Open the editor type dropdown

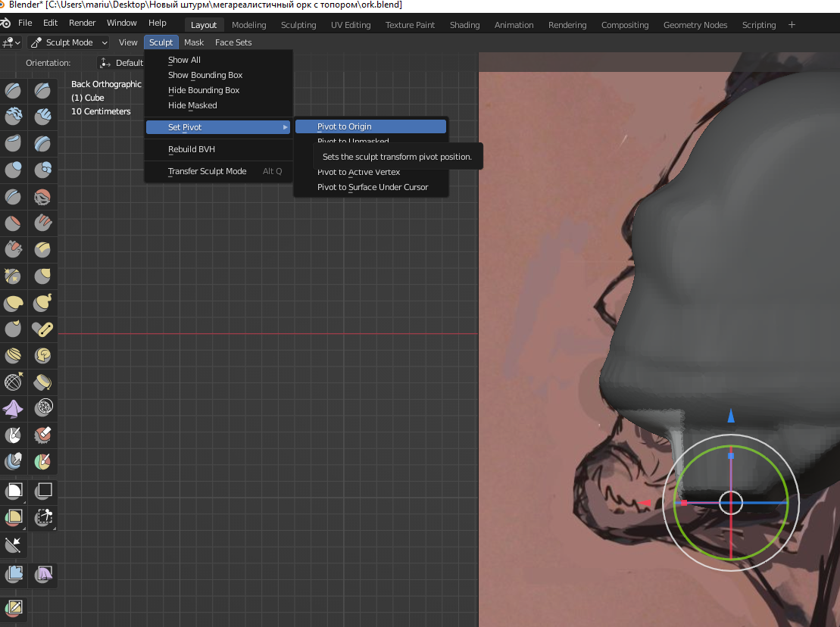[12, 42]
